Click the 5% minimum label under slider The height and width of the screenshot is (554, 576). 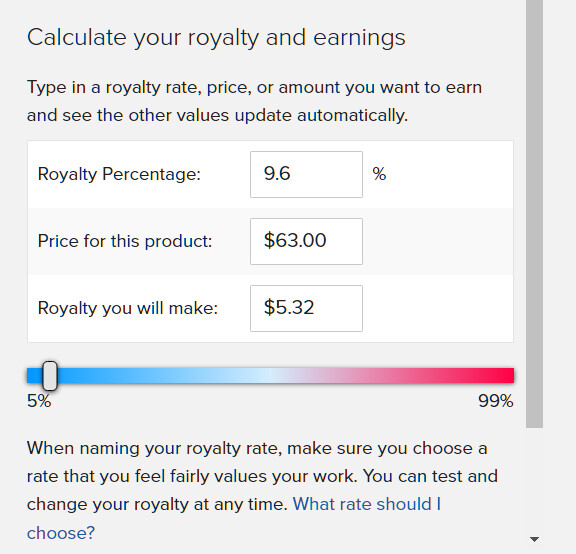pos(39,401)
